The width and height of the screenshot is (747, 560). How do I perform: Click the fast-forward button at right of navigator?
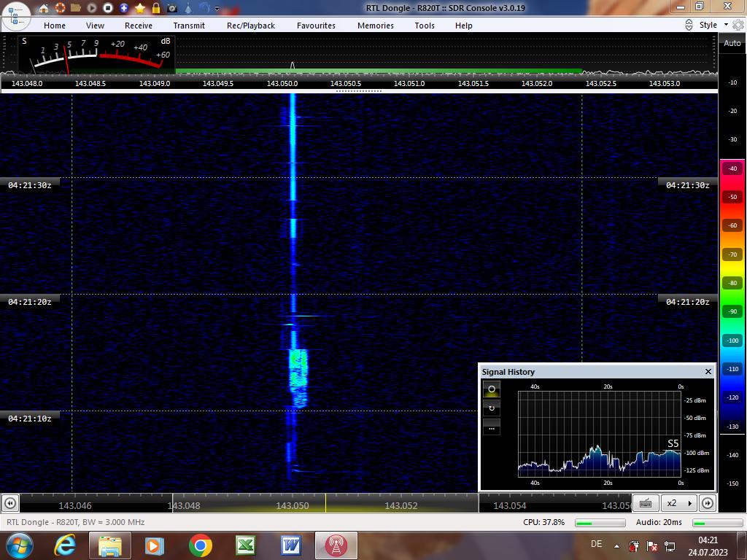click(x=708, y=503)
